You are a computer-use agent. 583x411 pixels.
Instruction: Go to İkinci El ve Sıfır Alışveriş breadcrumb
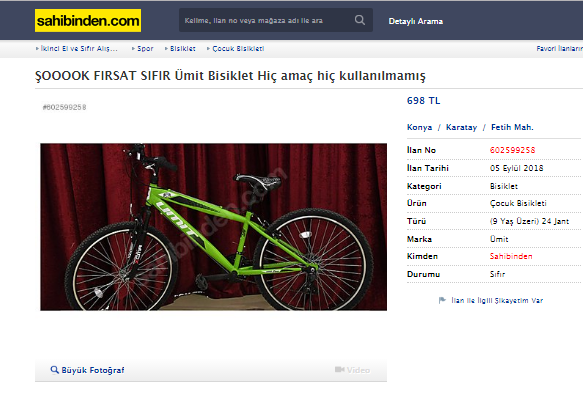click(x=79, y=49)
